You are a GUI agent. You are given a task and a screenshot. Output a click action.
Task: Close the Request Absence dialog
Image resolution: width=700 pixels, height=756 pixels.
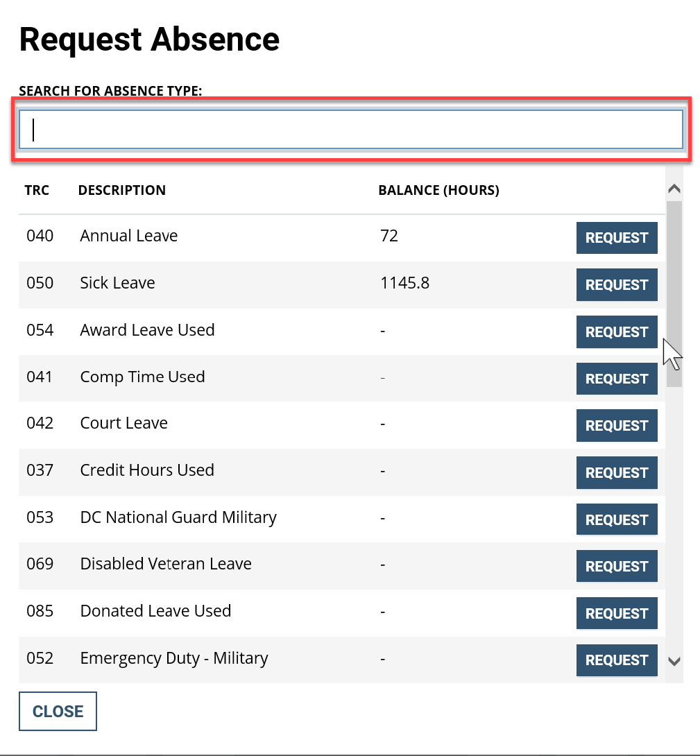tap(58, 711)
